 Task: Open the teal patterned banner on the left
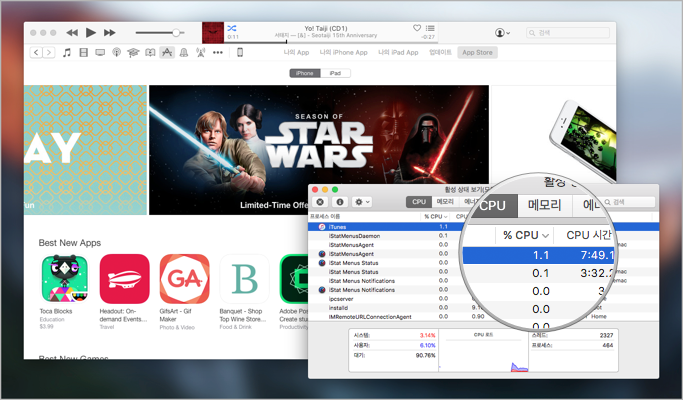click(85, 150)
